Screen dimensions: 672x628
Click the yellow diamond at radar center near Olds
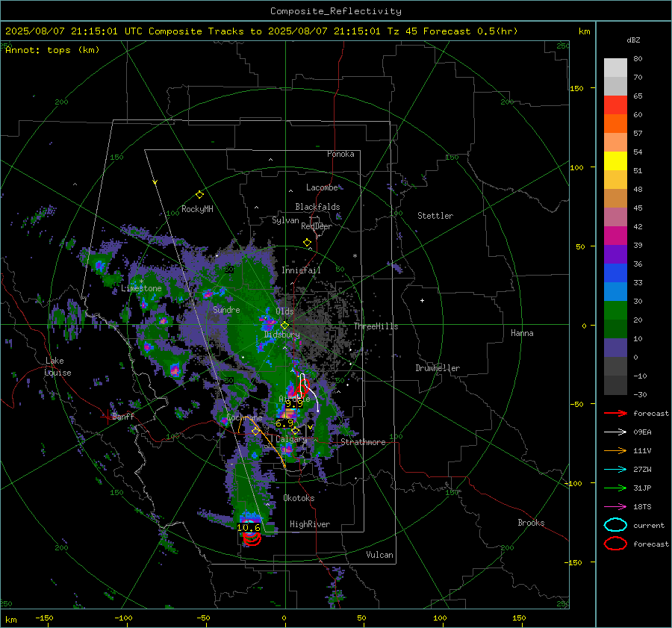click(x=284, y=325)
